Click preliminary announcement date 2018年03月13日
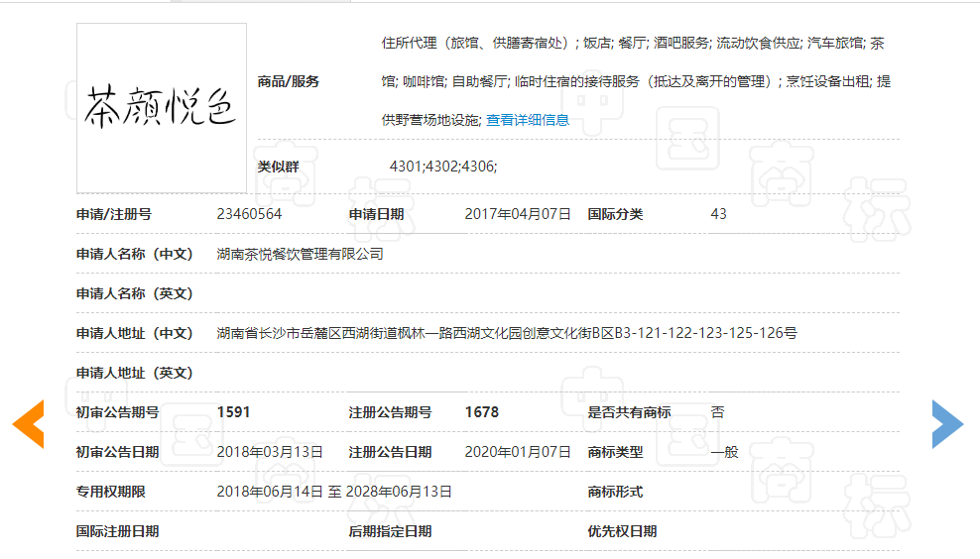This screenshot has height=559, width=980. tap(270, 452)
